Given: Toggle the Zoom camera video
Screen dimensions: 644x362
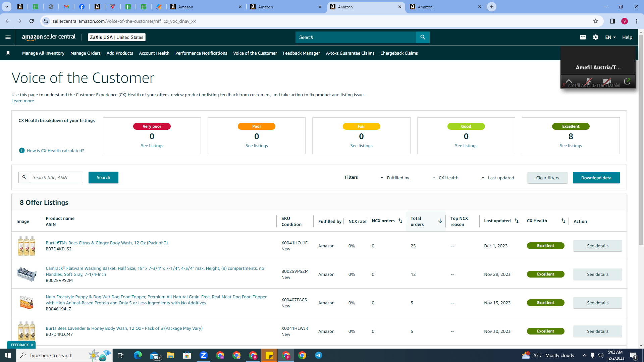Looking at the screenshot, I should pos(607,81).
